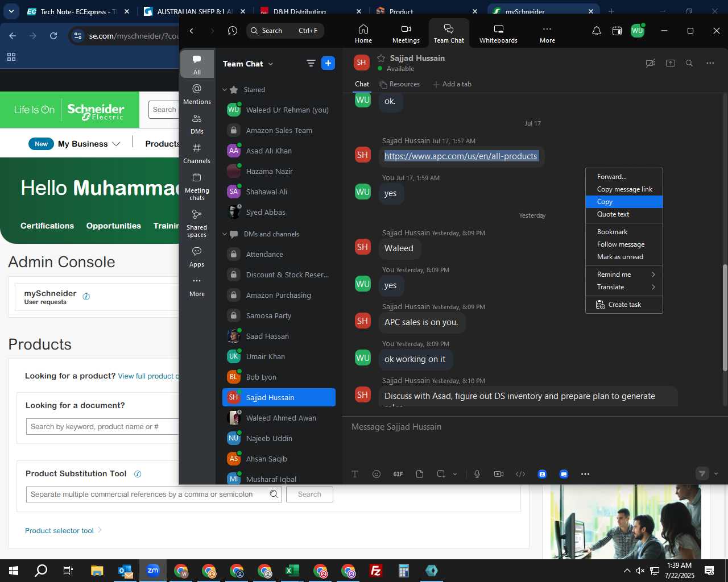This screenshot has width=728, height=582.
Task: Click the history clock icon
Action: [x=233, y=31]
